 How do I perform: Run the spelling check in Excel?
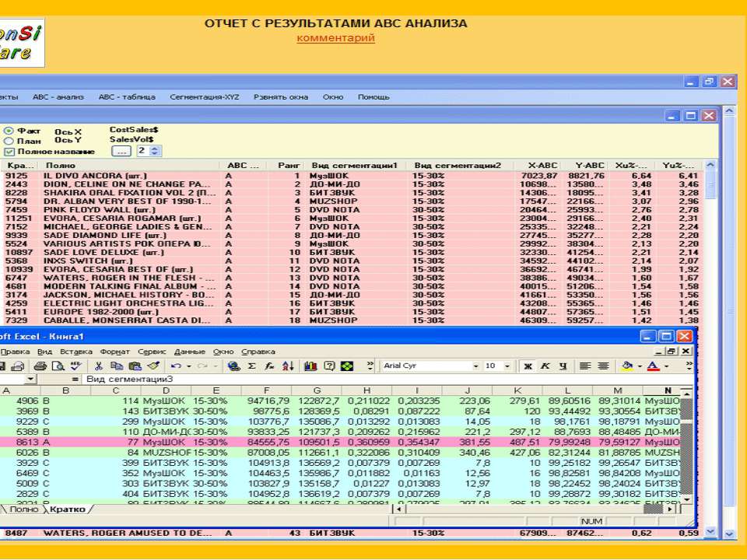(75, 366)
